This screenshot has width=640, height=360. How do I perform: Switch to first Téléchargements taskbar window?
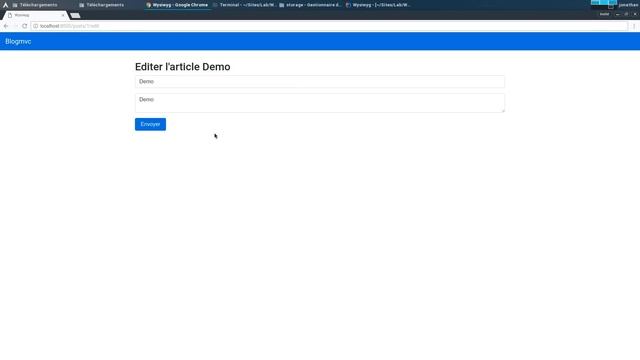coord(35,5)
